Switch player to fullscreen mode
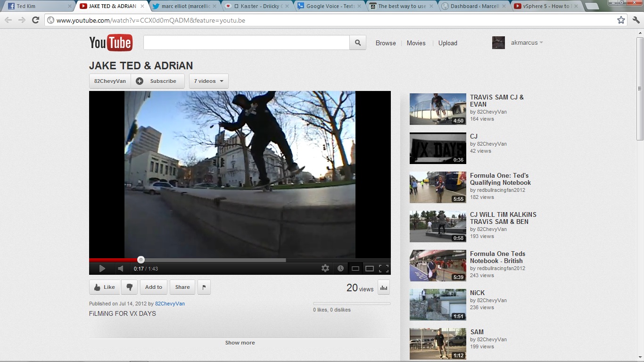The width and height of the screenshot is (644, 362). pos(384,269)
